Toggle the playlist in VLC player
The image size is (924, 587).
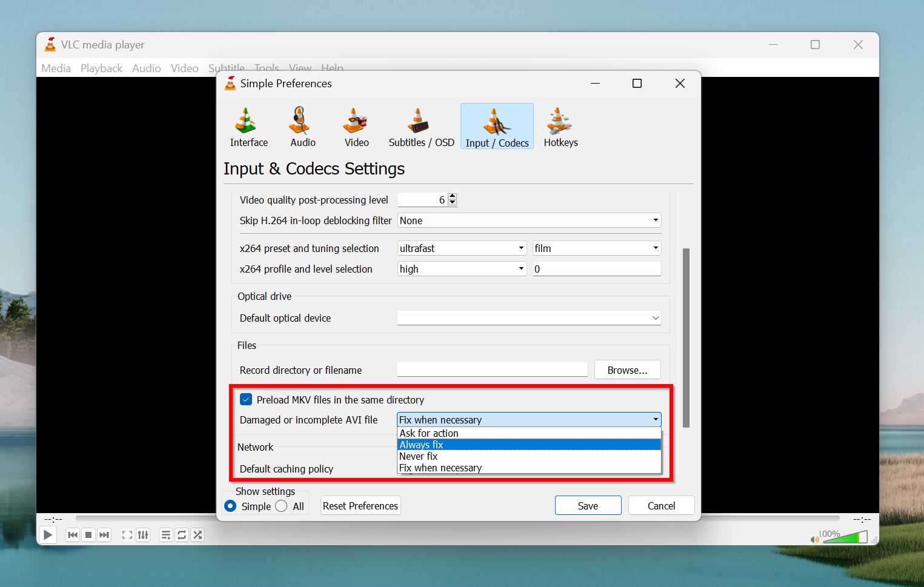[x=166, y=535]
